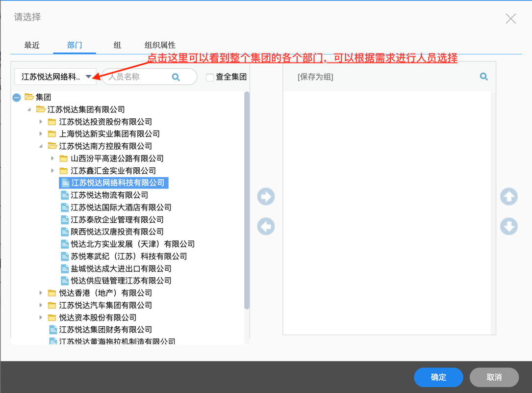Click the 取消 button
Viewport: 532px width, 393px height.
[494, 377]
